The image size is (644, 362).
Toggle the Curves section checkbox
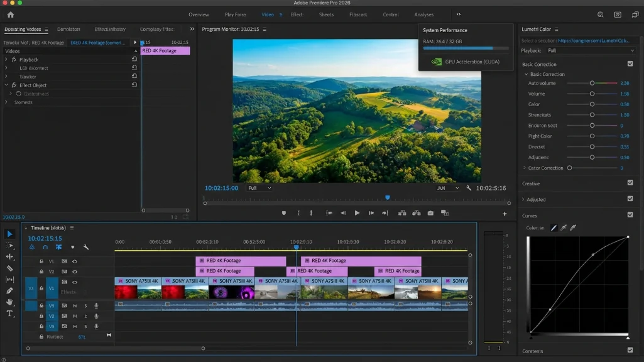630,215
